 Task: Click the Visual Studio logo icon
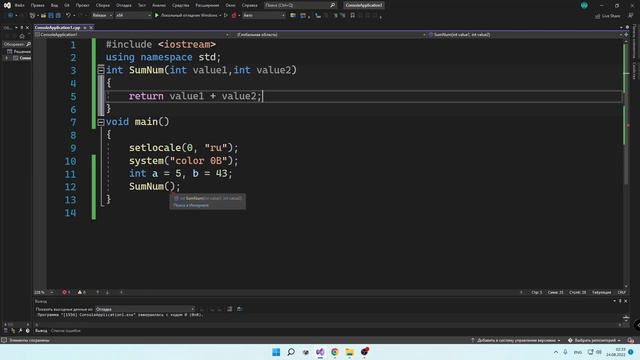[x=7, y=5]
